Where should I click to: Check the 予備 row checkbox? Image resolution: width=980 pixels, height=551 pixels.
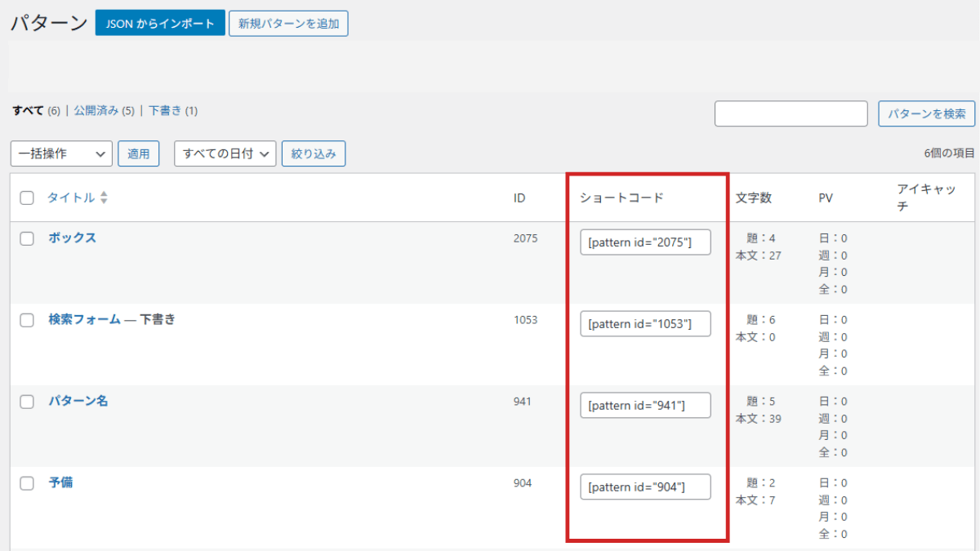point(27,483)
